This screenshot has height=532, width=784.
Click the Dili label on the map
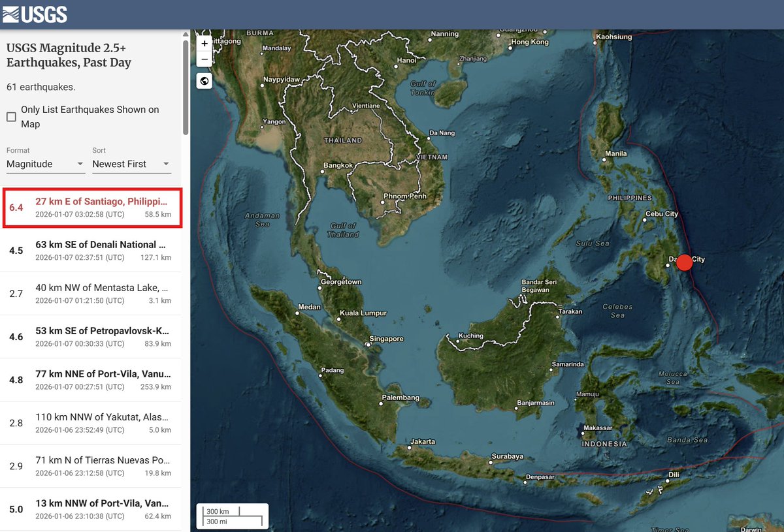tap(674, 475)
